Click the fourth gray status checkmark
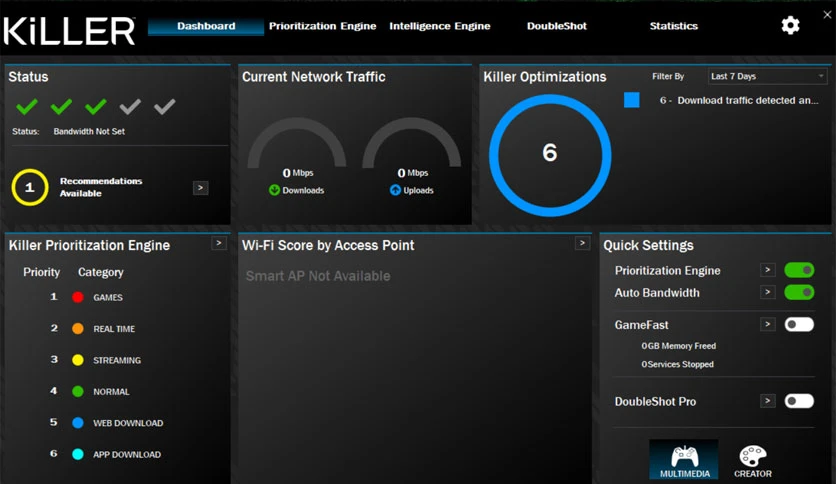836x484 pixels. (130, 107)
